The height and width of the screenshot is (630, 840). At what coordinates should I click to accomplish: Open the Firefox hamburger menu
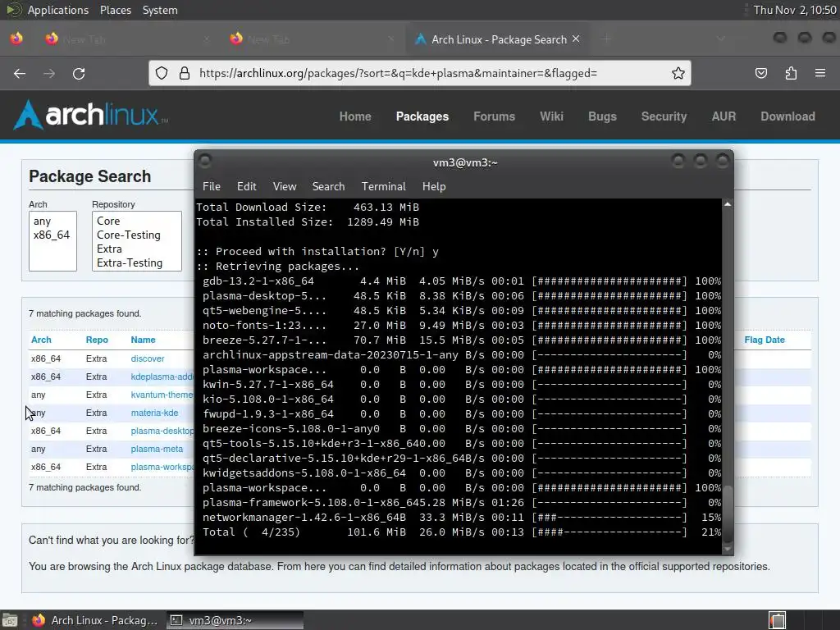click(x=820, y=73)
